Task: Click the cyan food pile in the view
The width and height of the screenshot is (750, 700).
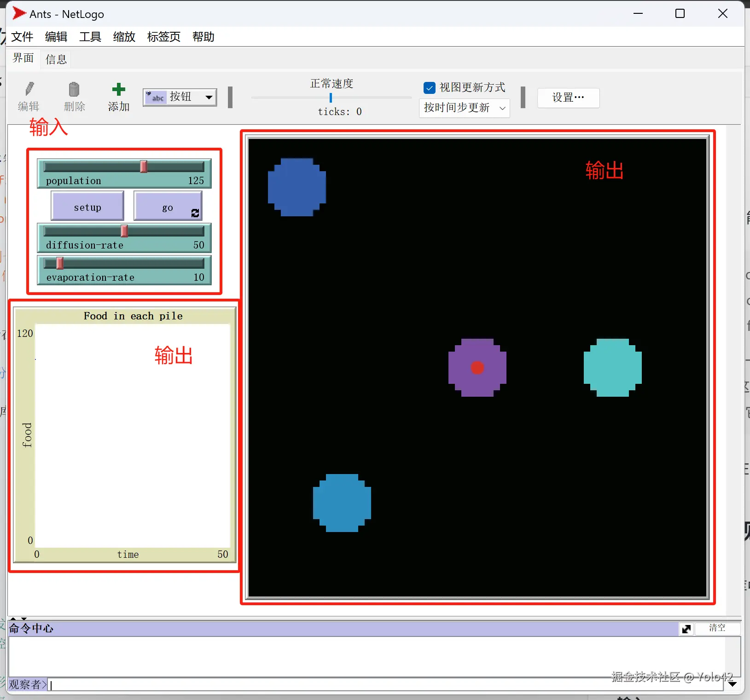Action: [x=613, y=368]
